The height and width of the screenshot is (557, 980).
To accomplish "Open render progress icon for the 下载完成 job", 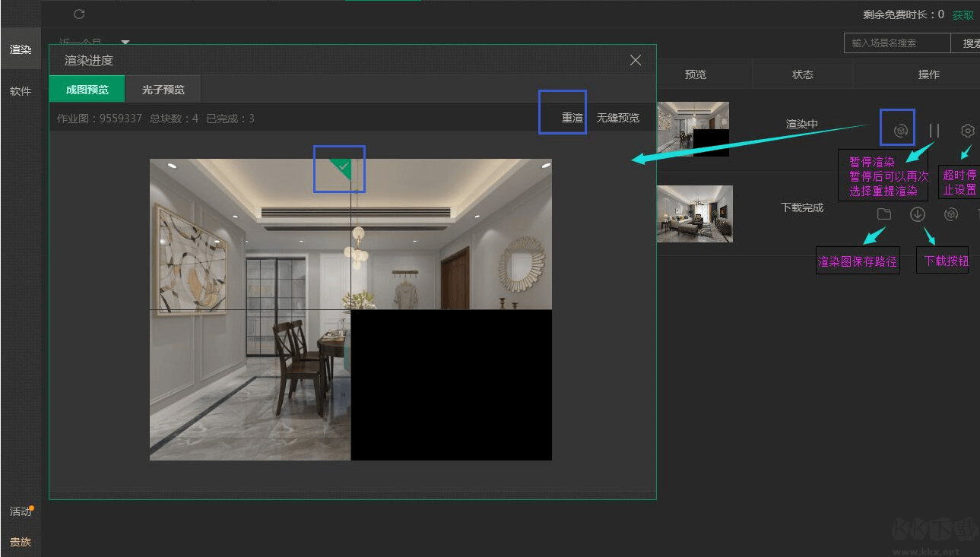I will pyautogui.click(x=950, y=214).
